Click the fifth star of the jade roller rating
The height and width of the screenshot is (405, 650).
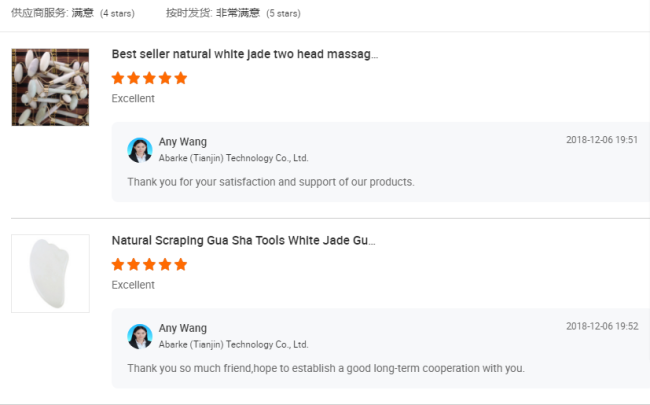[181, 78]
